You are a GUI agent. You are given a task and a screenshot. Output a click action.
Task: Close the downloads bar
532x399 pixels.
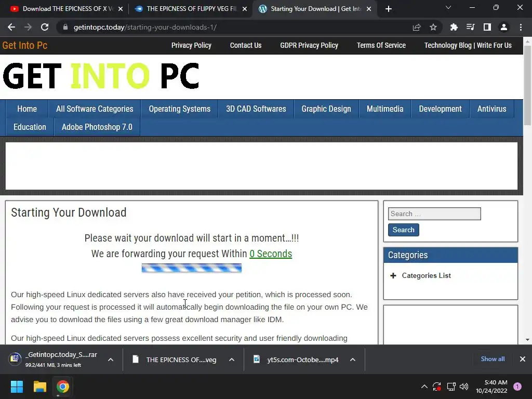coord(523,359)
